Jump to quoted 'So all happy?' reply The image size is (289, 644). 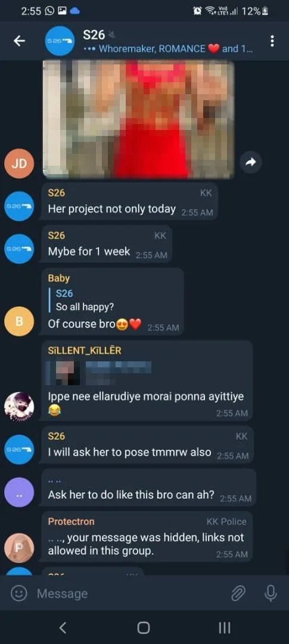[x=86, y=300]
